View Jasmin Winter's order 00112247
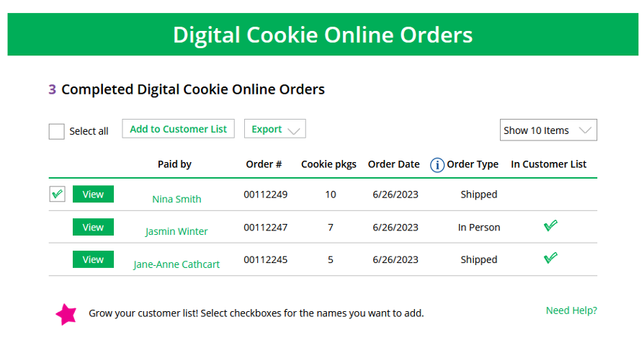The image size is (644, 340). pyautogui.click(x=93, y=227)
